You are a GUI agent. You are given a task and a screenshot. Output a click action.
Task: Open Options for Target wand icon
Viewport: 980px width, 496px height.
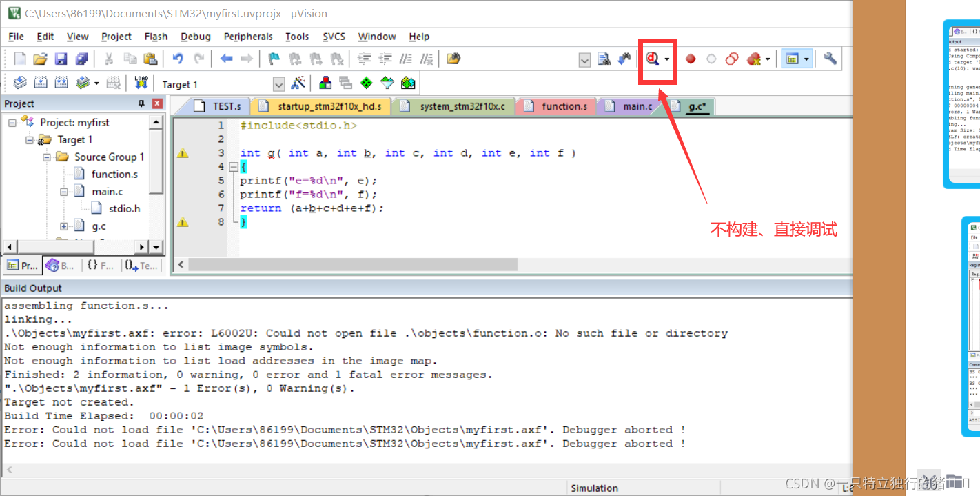(298, 83)
